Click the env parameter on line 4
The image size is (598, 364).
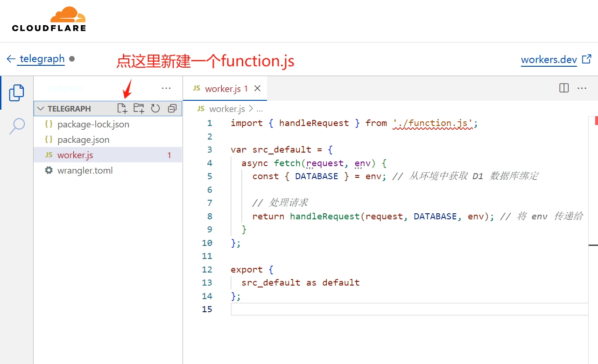[362, 163]
